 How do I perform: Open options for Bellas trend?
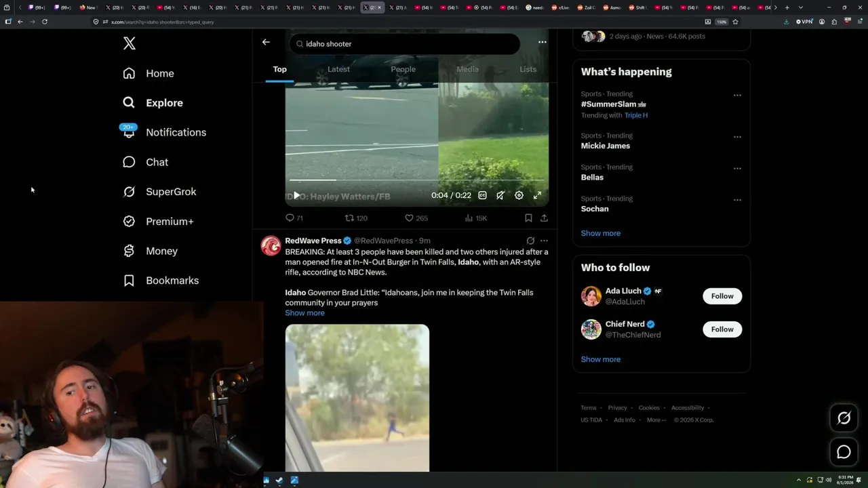coord(737,168)
